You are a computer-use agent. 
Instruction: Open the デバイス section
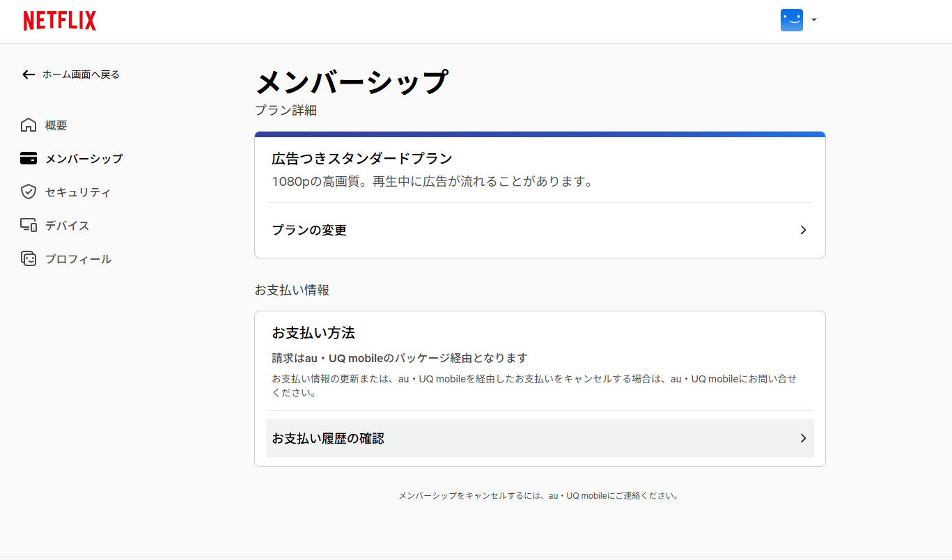[68, 225]
